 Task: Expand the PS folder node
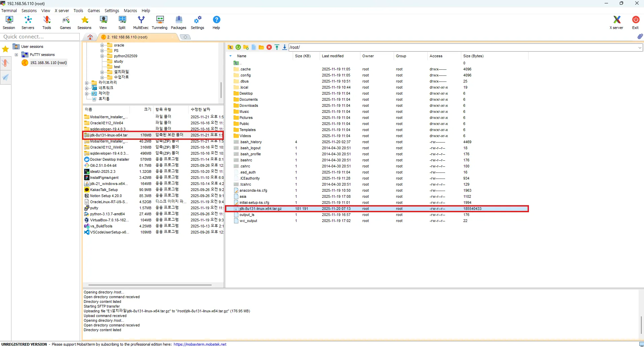point(102,51)
